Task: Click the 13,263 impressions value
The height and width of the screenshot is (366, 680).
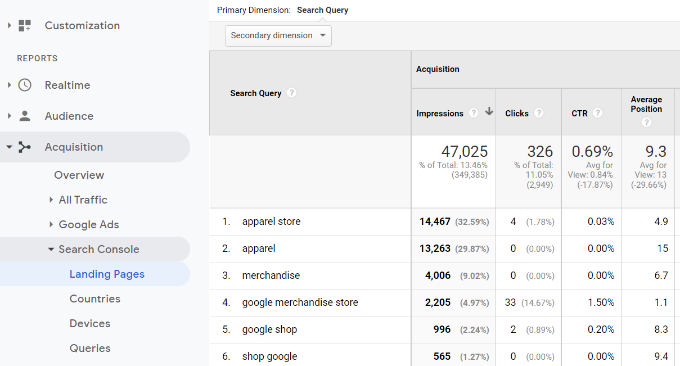Action: pos(435,248)
